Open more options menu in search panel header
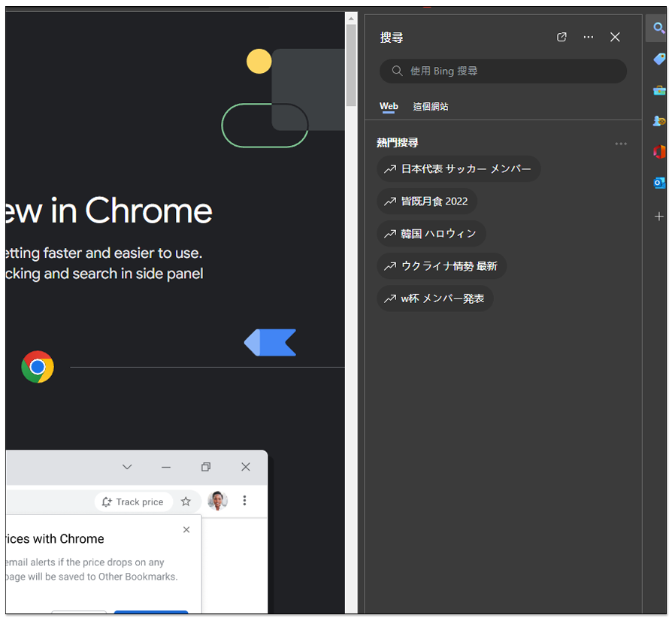The width and height of the screenshot is (672, 621). pos(589,38)
